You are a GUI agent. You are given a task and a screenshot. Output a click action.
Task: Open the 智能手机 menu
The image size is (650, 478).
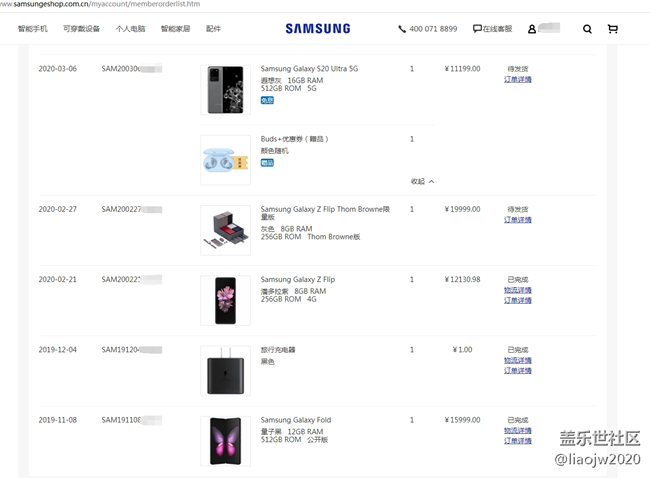tap(33, 29)
